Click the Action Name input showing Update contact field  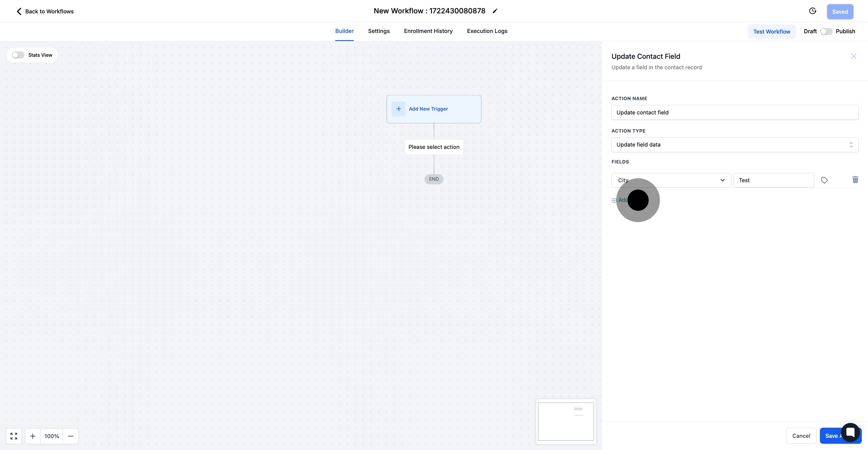(735, 112)
